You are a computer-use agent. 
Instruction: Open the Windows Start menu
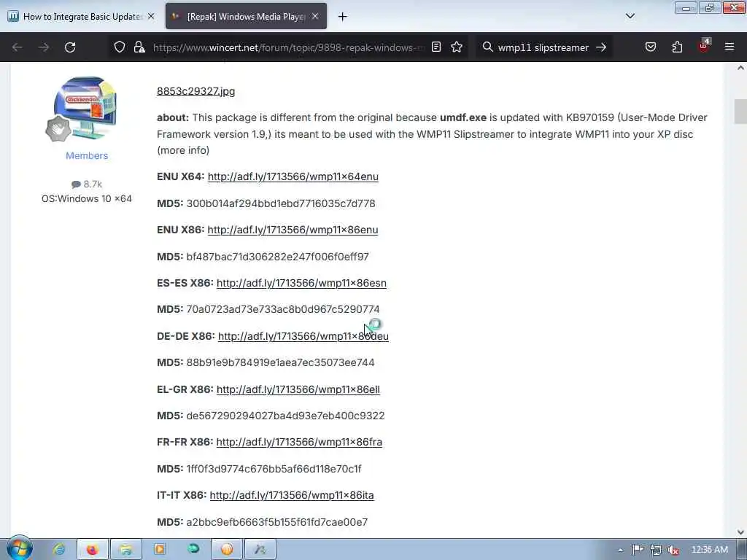[19, 548]
